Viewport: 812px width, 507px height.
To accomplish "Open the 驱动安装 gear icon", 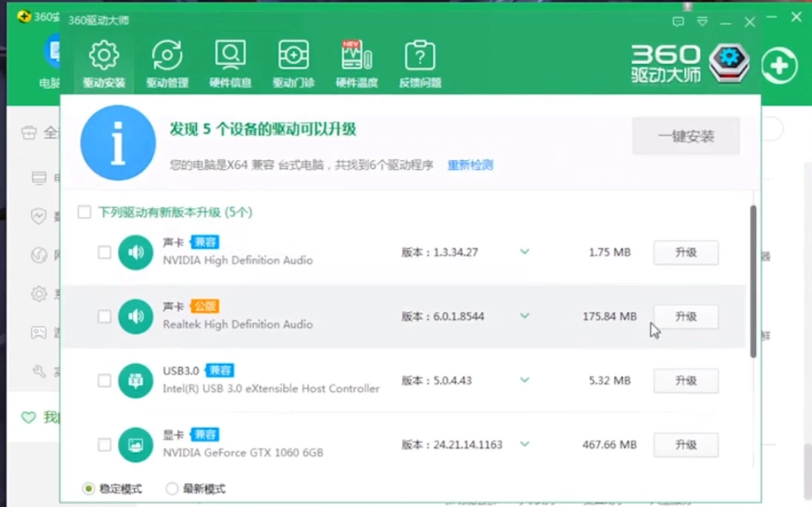I will coord(104,56).
